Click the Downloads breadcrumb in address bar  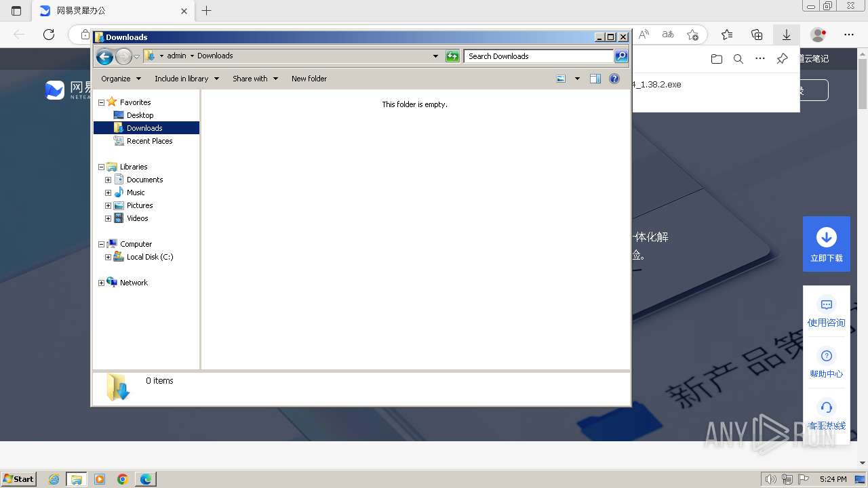pyautogui.click(x=215, y=56)
